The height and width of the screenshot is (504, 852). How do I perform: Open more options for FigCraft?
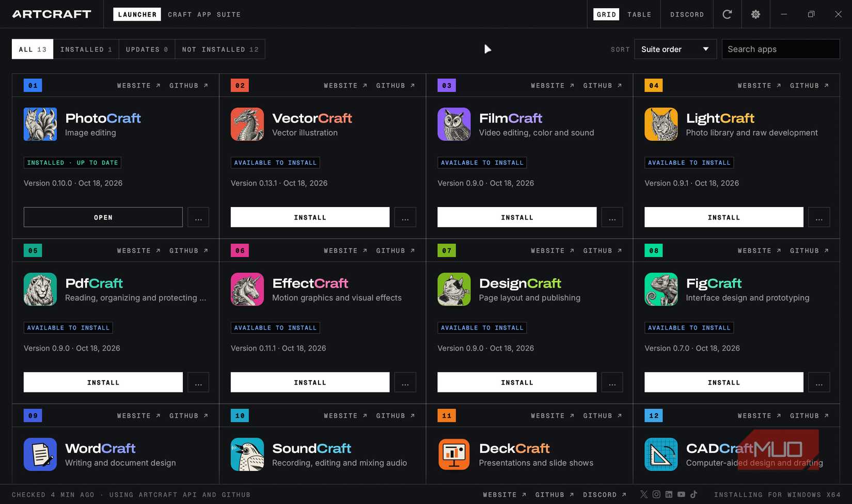(x=819, y=383)
